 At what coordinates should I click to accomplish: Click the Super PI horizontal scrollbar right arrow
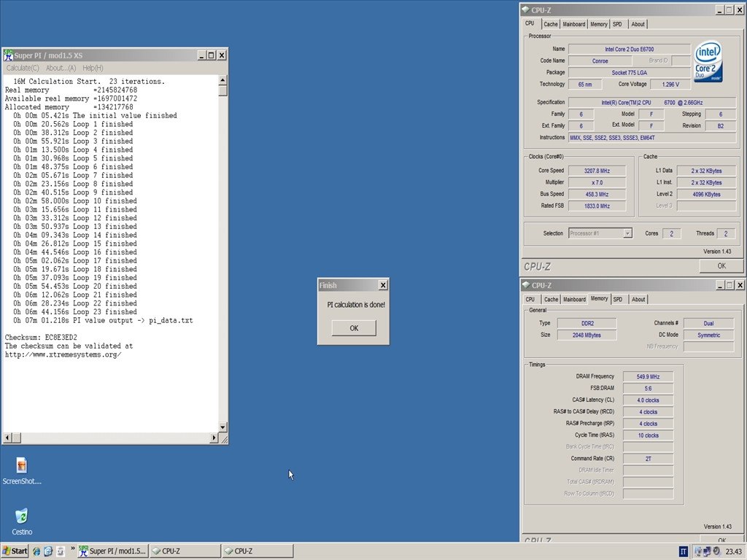(214, 437)
